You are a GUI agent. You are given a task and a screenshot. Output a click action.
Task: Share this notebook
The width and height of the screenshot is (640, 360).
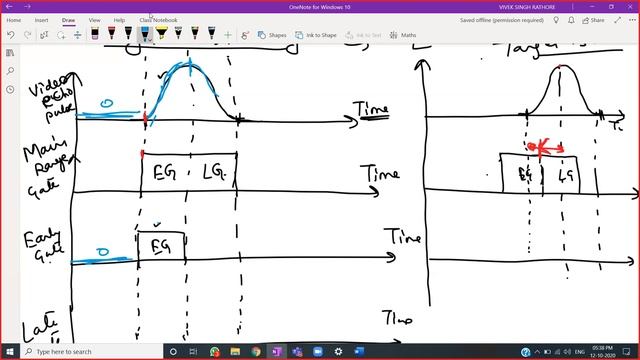(x=593, y=20)
